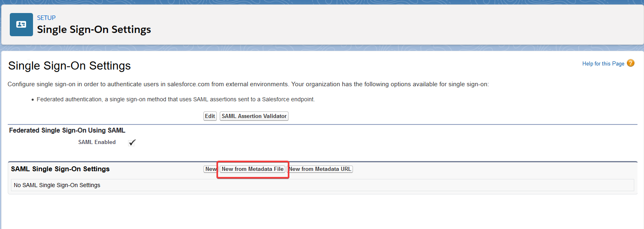644x229 pixels.
Task: Click the bullet point before Federated authentication
Action: coord(33,100)
